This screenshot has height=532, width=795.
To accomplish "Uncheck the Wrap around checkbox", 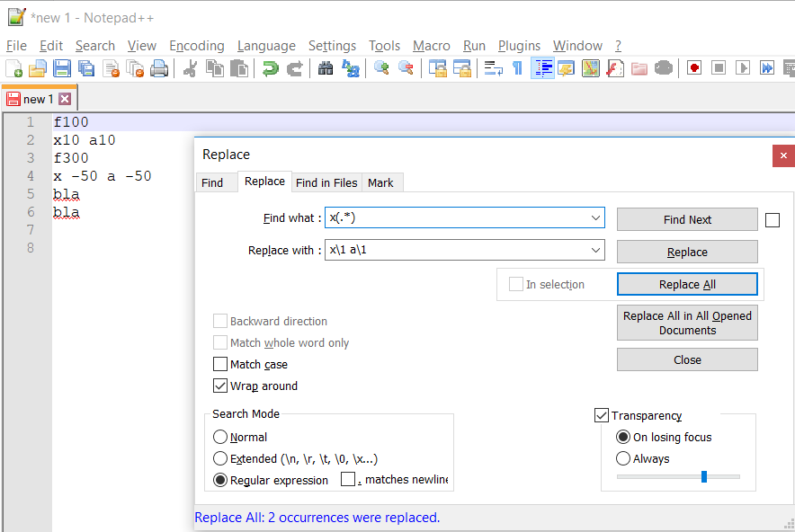I will (220, 386).
